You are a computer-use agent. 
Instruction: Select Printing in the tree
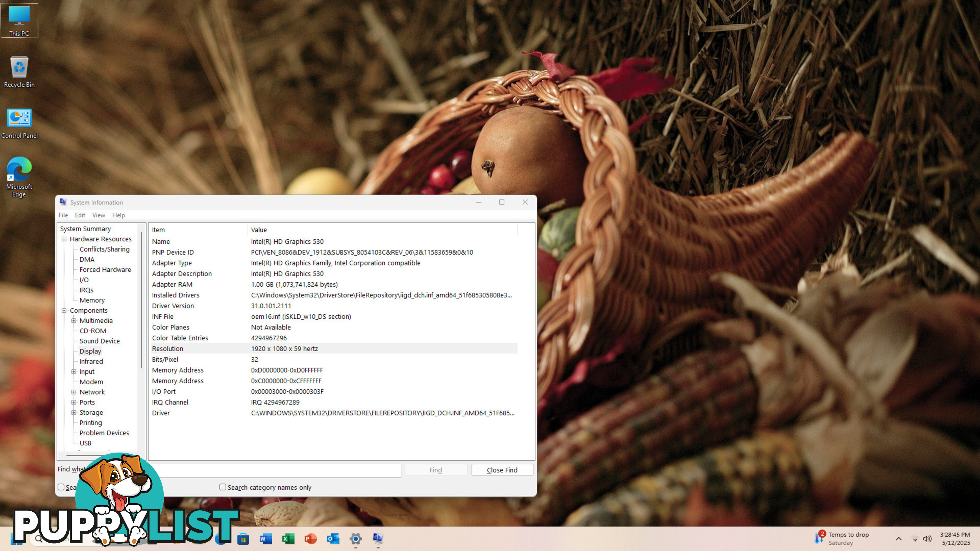[91, 423]
